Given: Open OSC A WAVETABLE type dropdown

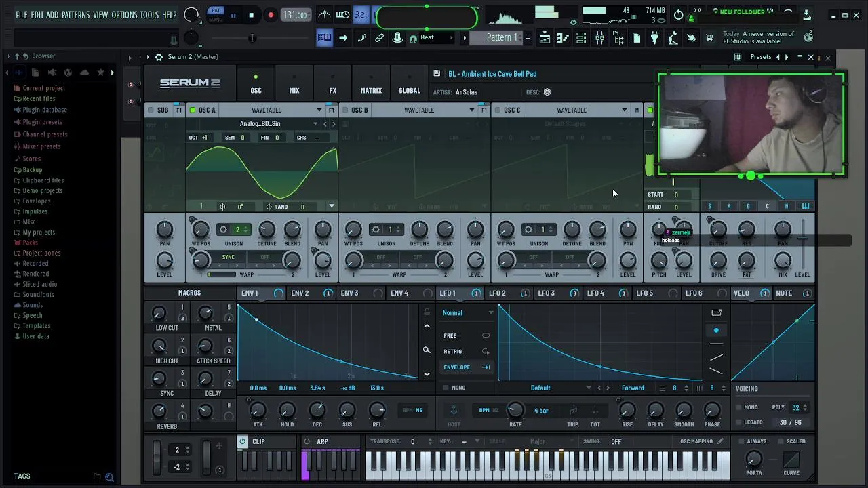Looking at the screenshot, I should click(271, 110).
